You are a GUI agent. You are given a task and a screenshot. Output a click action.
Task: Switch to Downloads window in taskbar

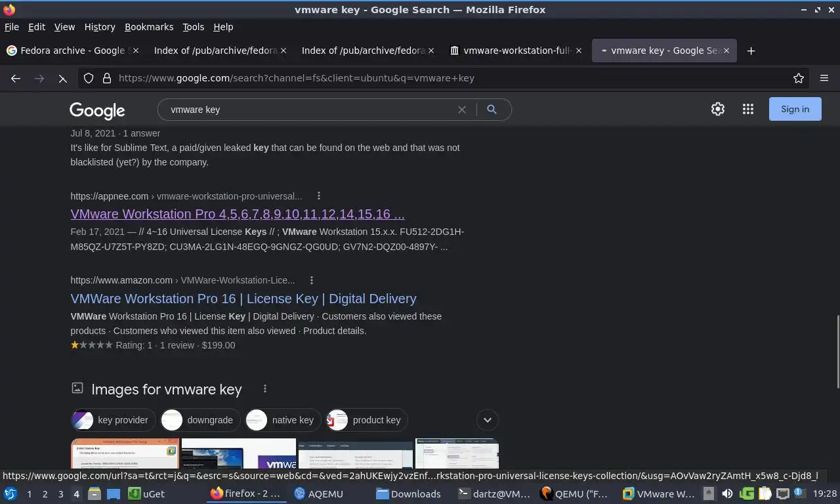pyautogui.click(x=408, y=493)
